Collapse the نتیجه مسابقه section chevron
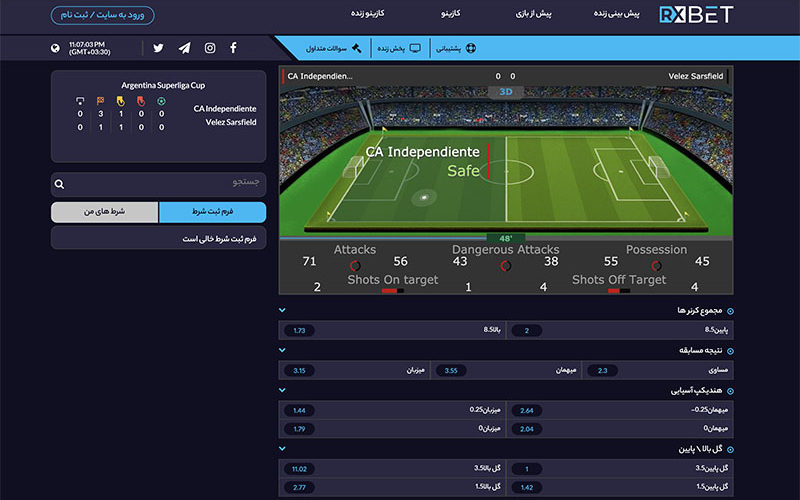This screenshot has height=500, width=800. coord(282,350)
